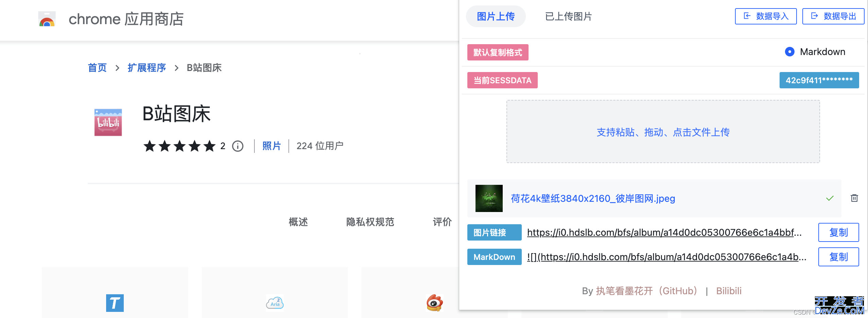Click the five-star rating row

pos(180,146)
